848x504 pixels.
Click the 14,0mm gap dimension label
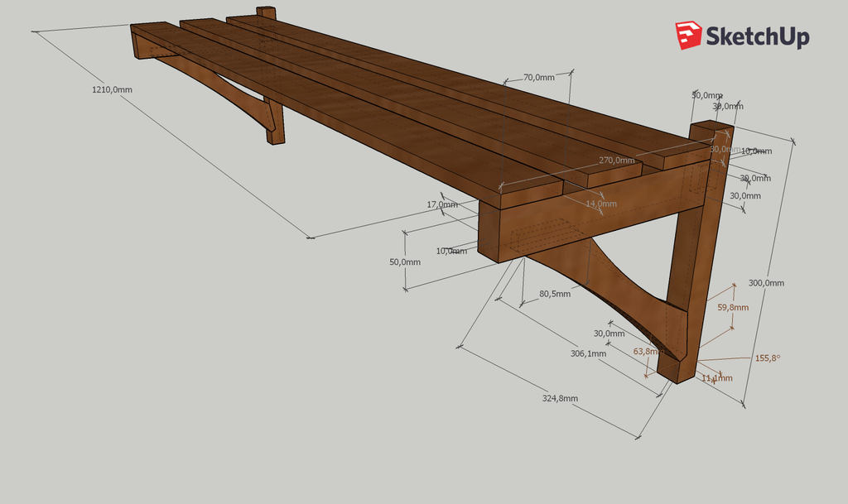tap(600, 204)
